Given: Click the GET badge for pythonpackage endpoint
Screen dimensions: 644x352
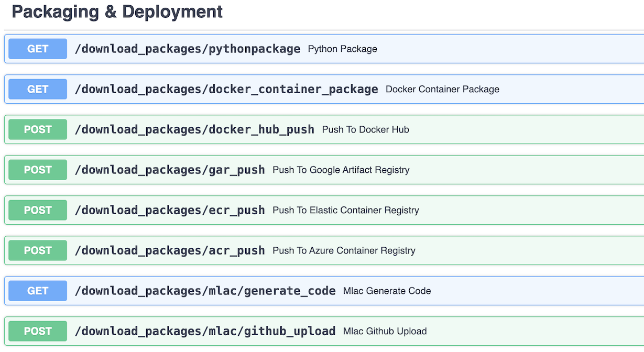Looking at the screenshot, I should pos(38,49).
